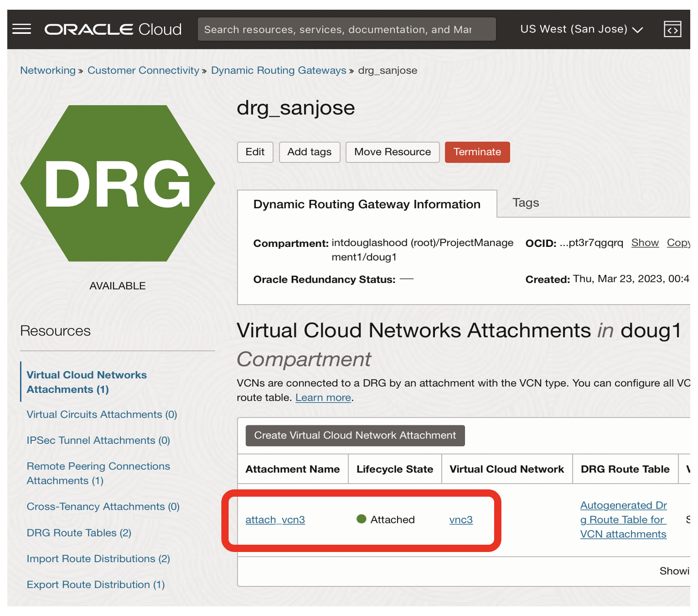698x616 pixels.
Task: Click the red Terminate button
Action: tap(478, 152)
